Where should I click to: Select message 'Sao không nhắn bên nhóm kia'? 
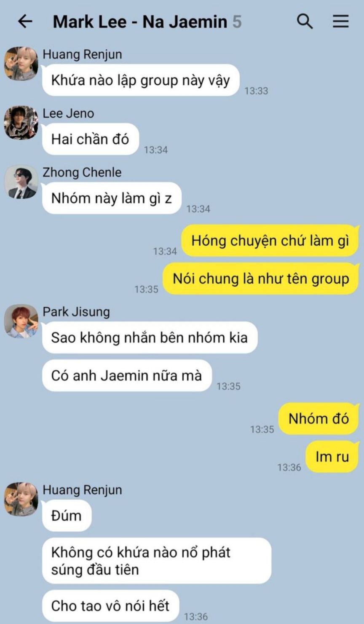150,337
